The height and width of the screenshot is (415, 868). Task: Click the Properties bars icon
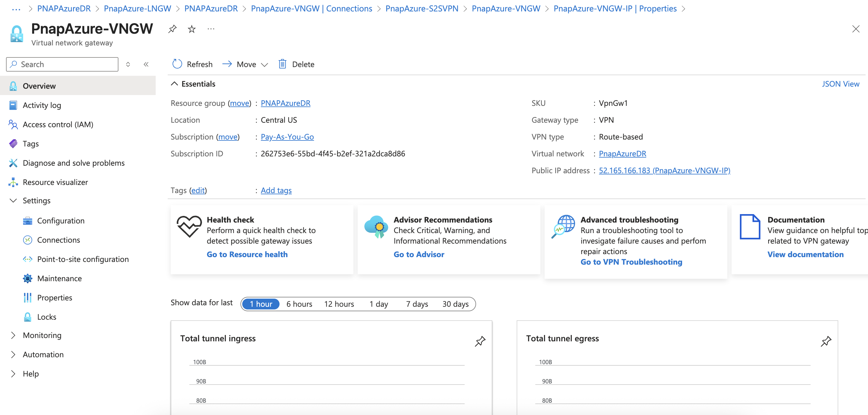pyautogui.click(x=28, y=298)
